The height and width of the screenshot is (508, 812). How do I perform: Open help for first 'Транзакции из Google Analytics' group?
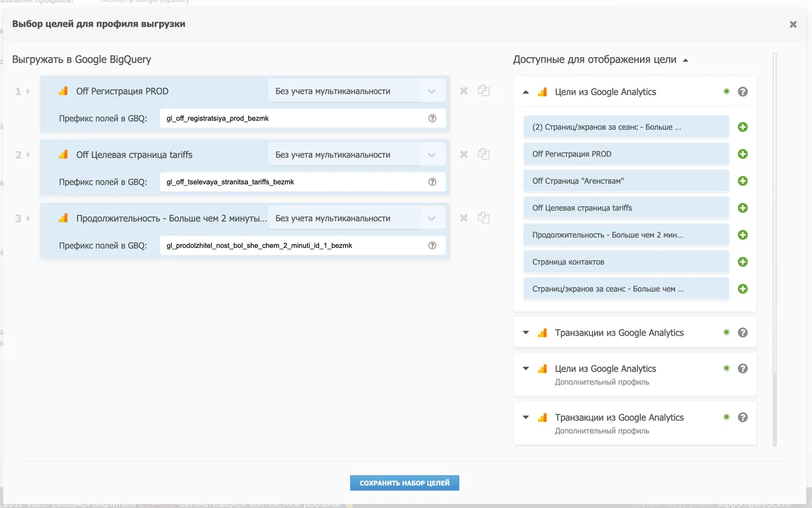click(743, 333)
